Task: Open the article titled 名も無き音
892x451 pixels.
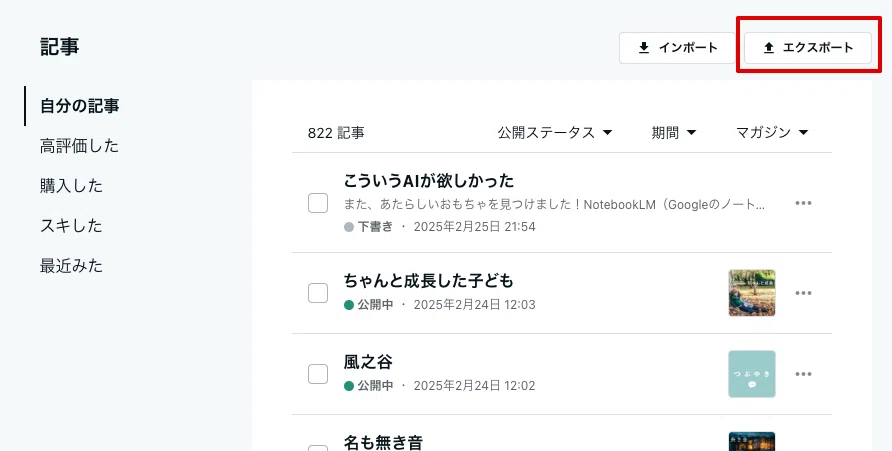Action: click(383, 442)
